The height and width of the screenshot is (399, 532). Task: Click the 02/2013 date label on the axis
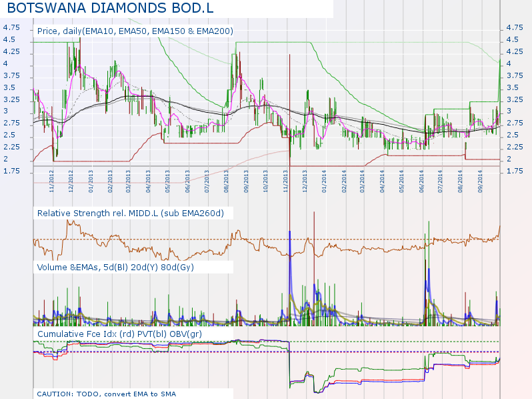(110, 181)
